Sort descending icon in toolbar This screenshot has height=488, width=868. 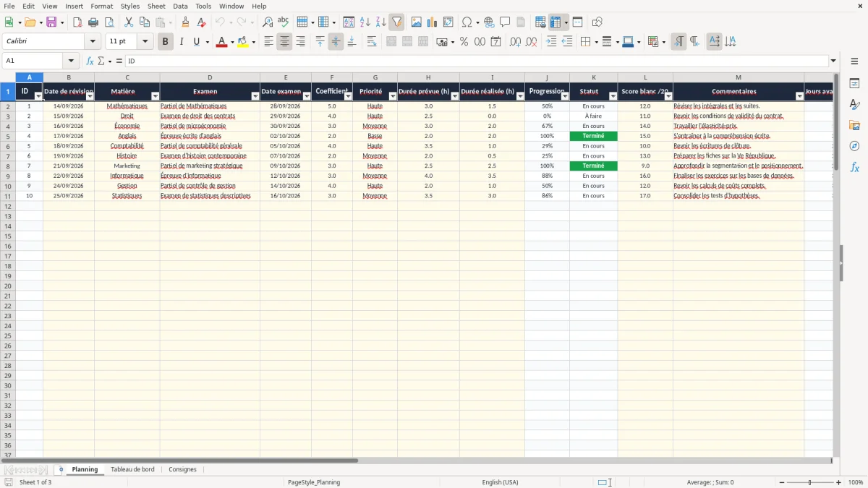pos(381,22)
